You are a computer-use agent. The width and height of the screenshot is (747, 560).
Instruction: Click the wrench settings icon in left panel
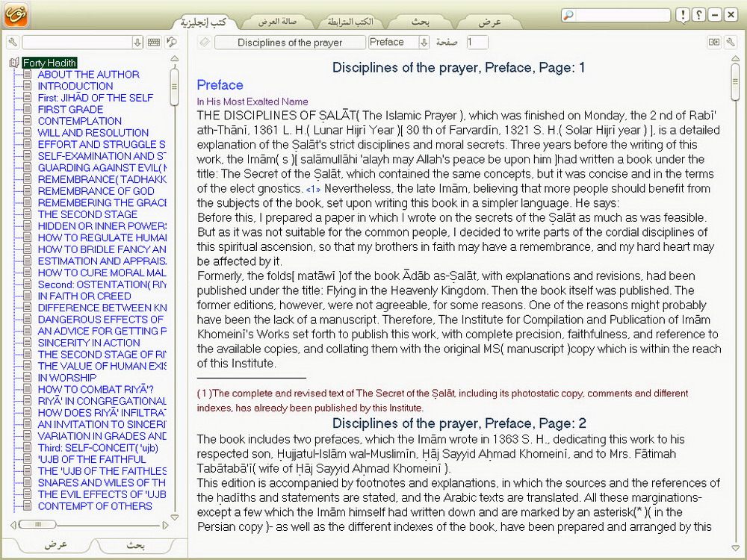(x=13, y=43)
